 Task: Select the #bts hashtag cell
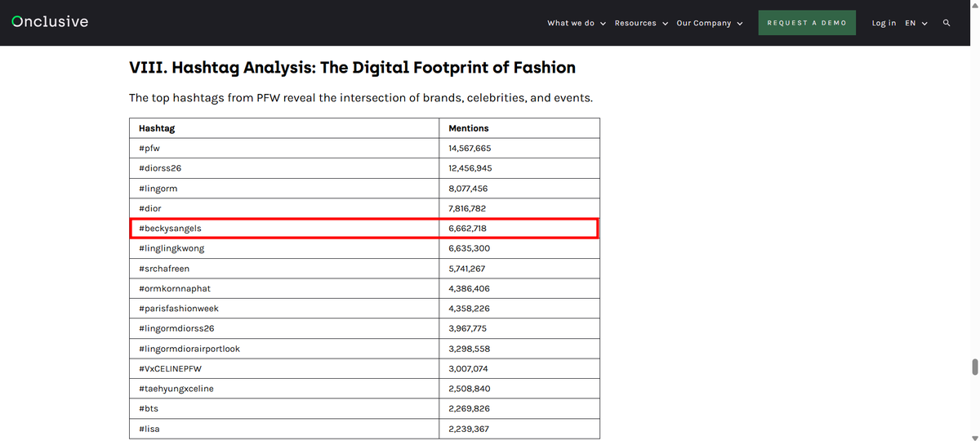283,408
